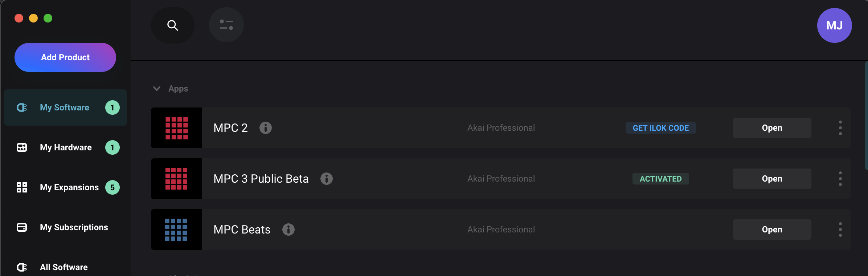Open the MJ profile avatar

pyautogui.click(x=835, y=25)
